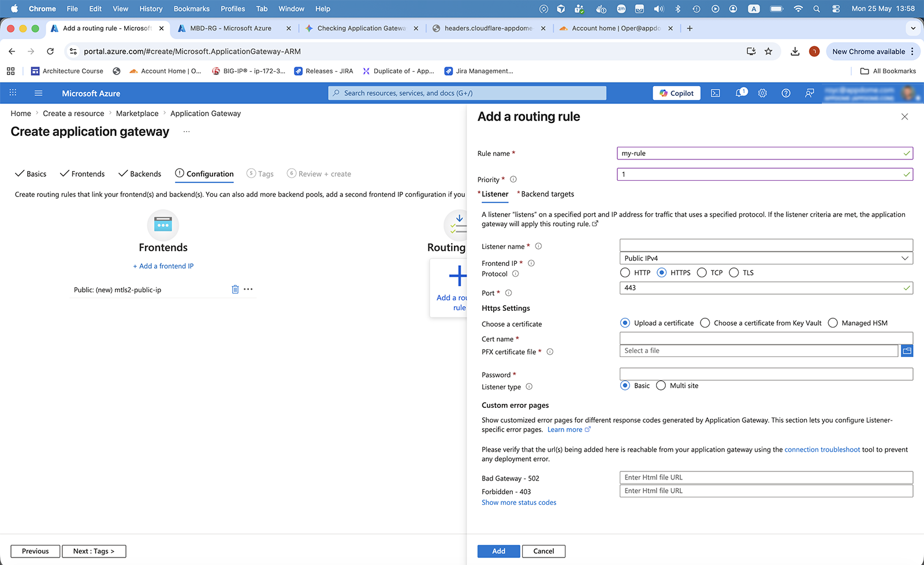Image resolution: width=924 pixels, height=565 pixels.
Task: Open more options for mtls2-public-ip
Action: coord(248,289)
